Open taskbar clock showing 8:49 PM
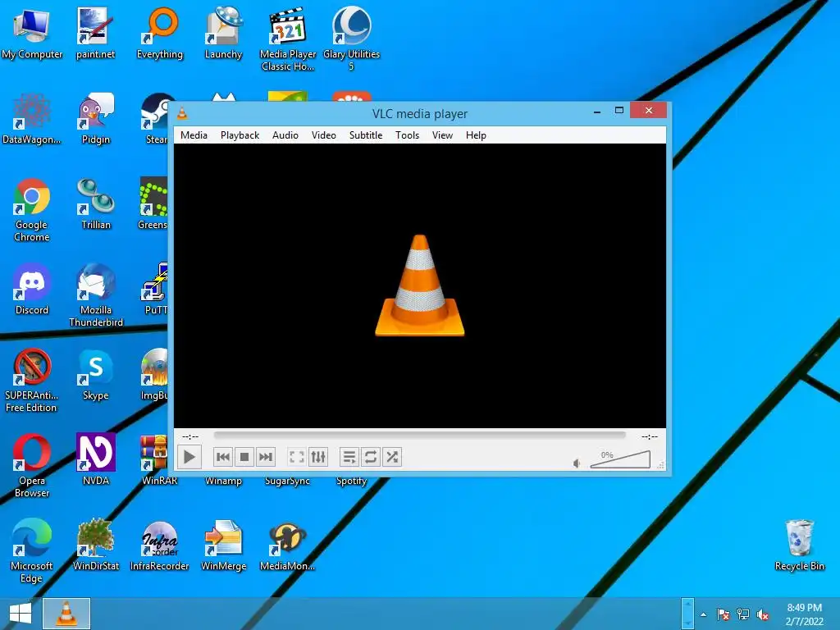The height and width of the screenshot is (630, 840). click(804, 614)
